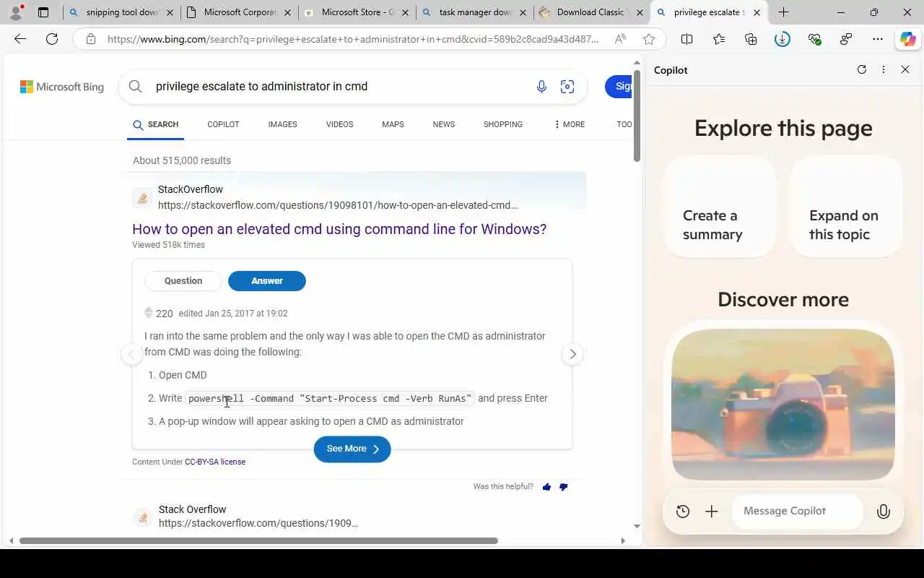Image resolution: width=924 pixels, height=578 pixels.
Task: Open Read aloud icon in address bar
Action: 620,39
